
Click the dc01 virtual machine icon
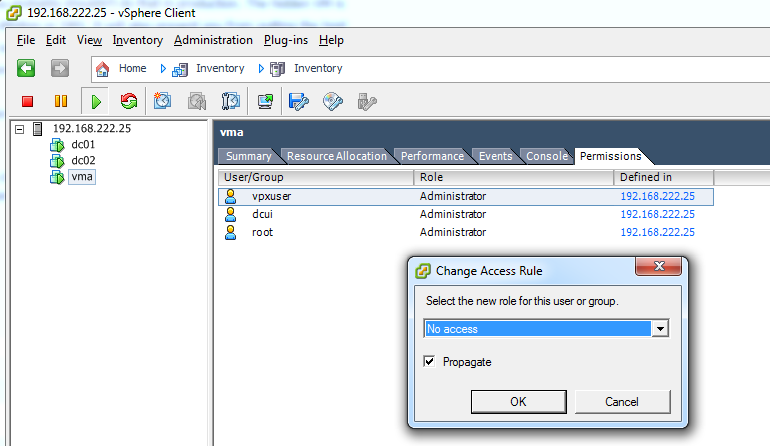click(57, 145)
